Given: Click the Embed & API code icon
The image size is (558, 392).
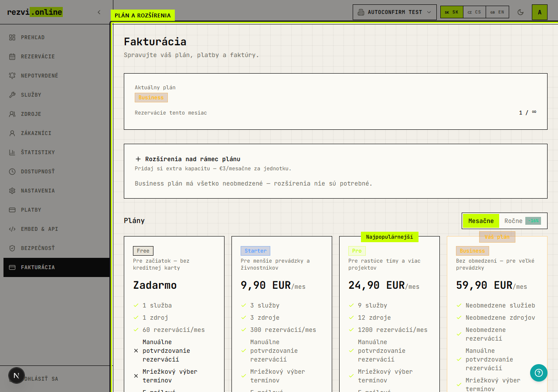Looking at the screenshot, I should pyautogui.click(x=12, y=229).
